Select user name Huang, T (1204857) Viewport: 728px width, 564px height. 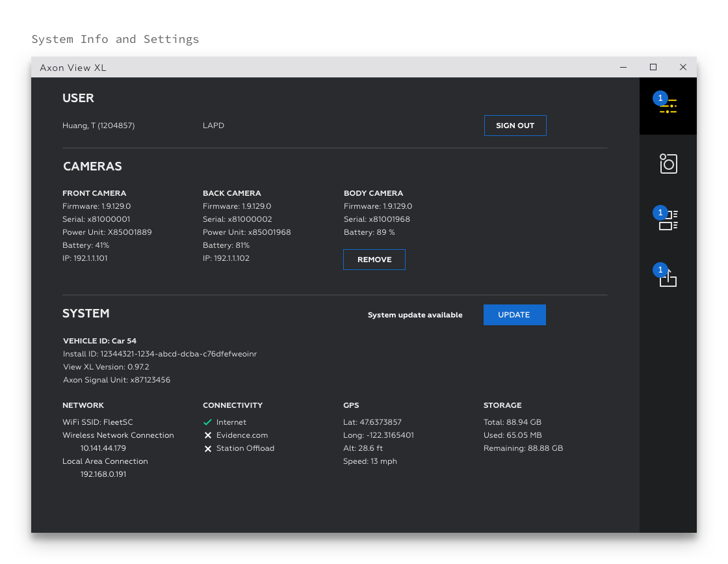[98, 126]
